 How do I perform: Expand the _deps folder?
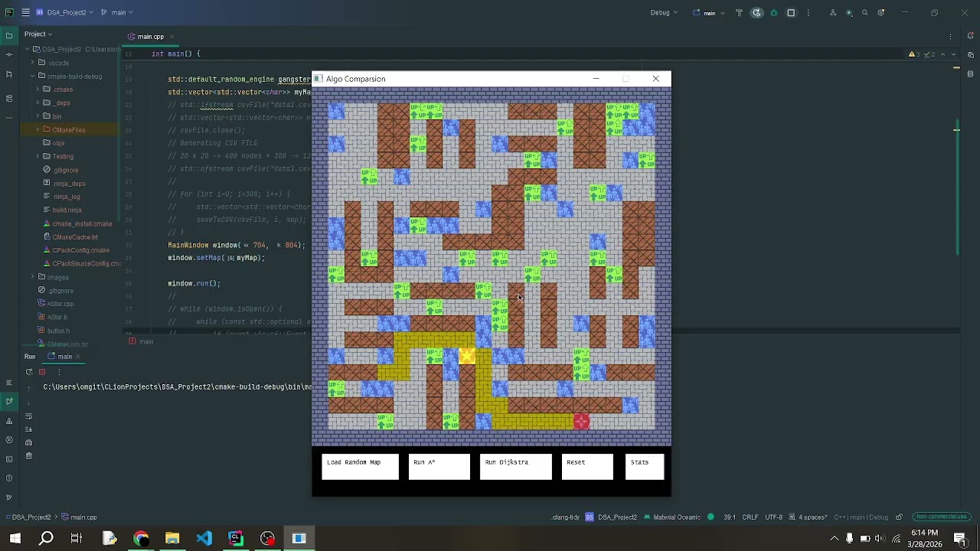(37, 103)
